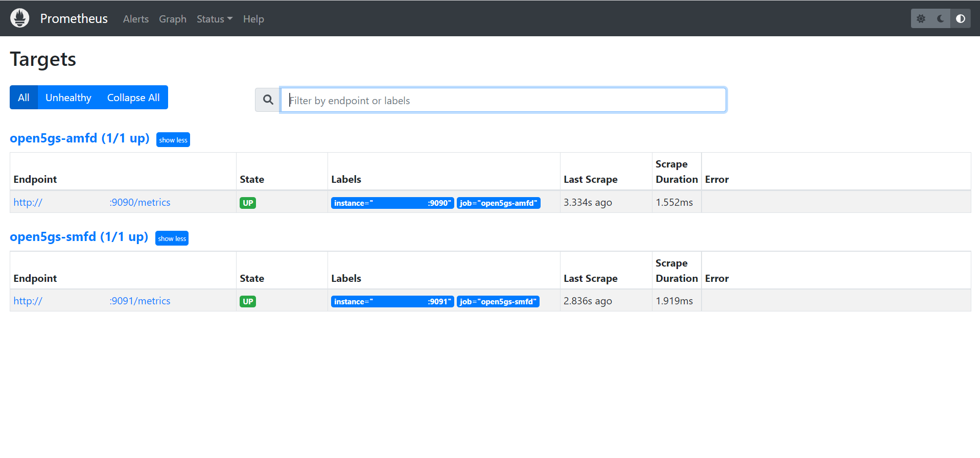Click the job="open5gs-amfd" label badge
This screenshot has width=980, height=458.
click(499, 203)
